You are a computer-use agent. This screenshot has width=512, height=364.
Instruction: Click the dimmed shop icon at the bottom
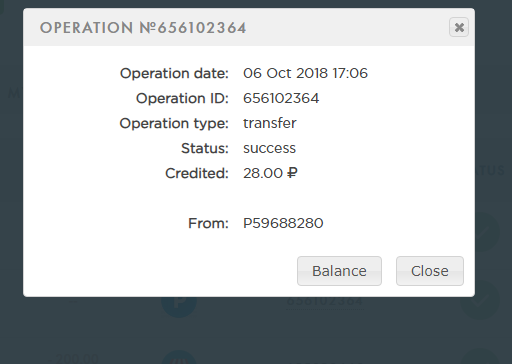[x=179, y=357]
